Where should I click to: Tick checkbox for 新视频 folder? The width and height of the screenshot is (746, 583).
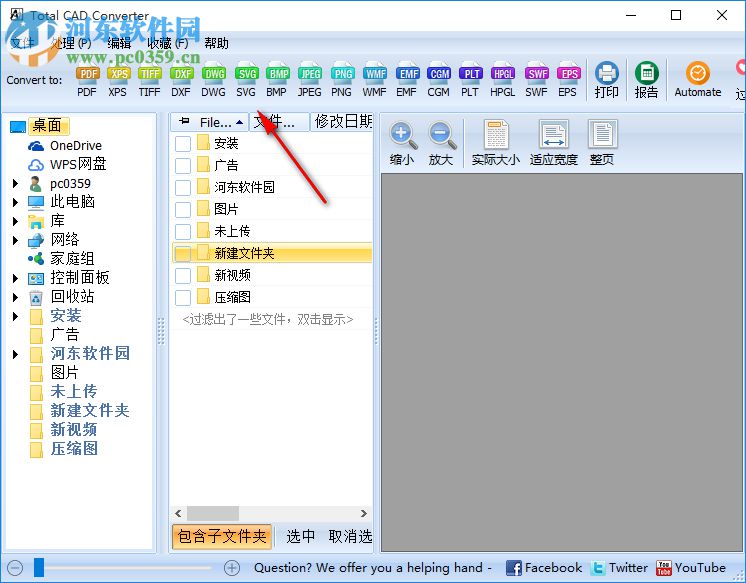tap(183, 276)
